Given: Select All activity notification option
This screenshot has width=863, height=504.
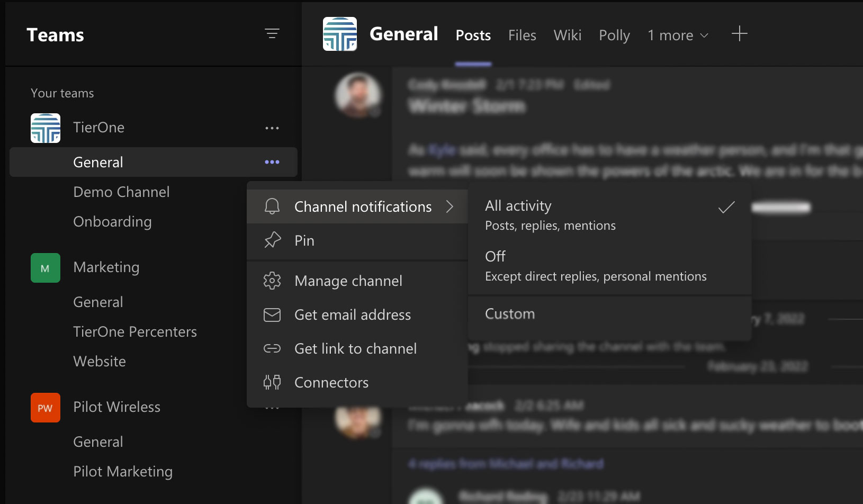Looking at the screenshot, I should click(610, 215).
